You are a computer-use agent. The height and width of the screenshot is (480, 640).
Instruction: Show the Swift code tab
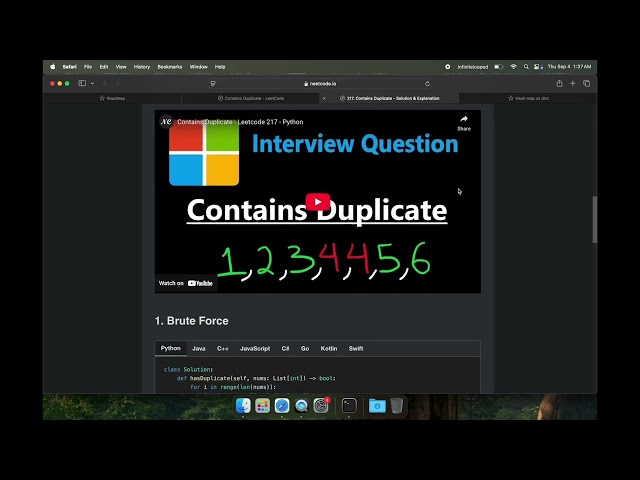356,349
